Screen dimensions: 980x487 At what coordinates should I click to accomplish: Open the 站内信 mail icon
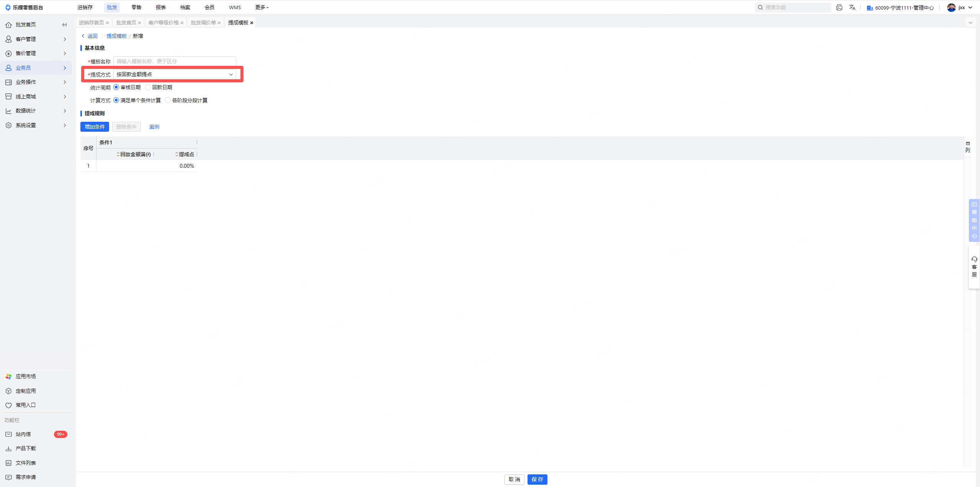(x=8, y=434)
